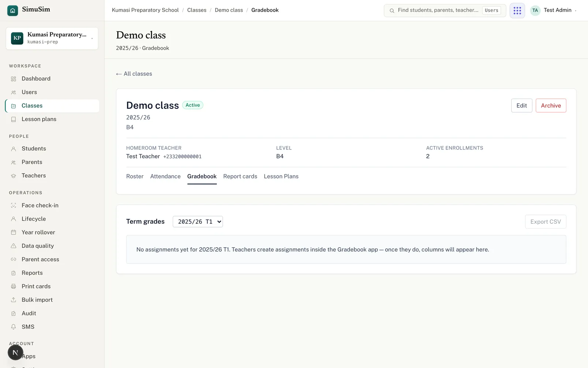This screenshot has height=368, width=588.
Task: Click the 2025/26 · Gradebook page subtitle
Action: coord(143,48)
